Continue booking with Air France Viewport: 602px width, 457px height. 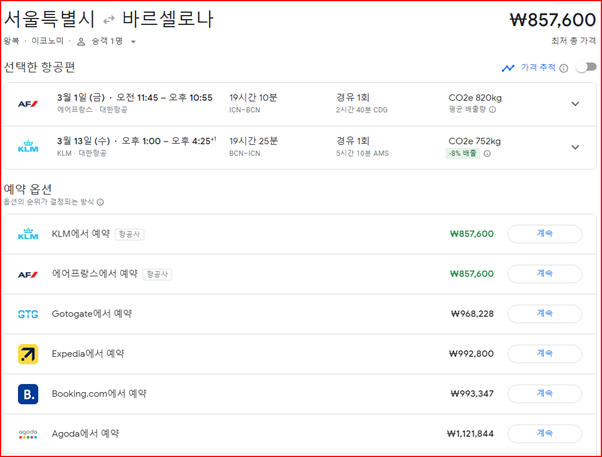pyautogui.click(x=545, y=274)
